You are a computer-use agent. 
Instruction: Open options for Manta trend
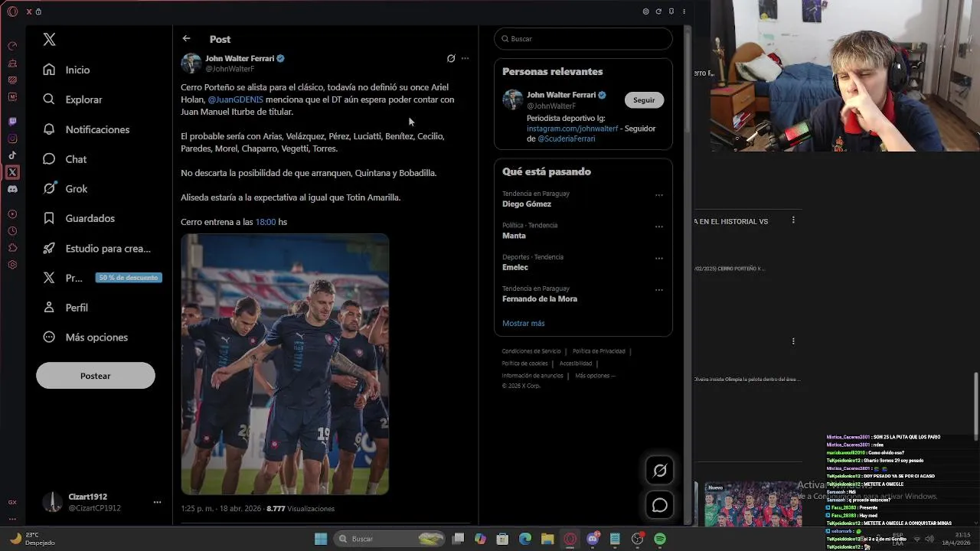click(658, 227)
